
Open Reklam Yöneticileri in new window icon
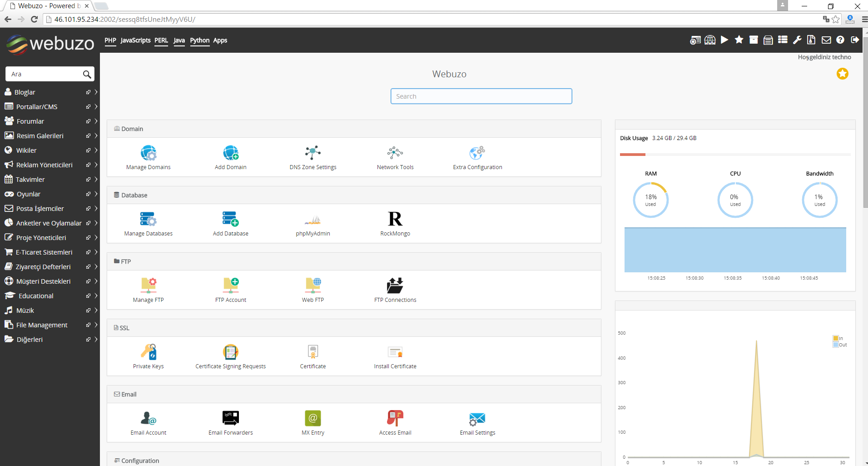point(88,165)
